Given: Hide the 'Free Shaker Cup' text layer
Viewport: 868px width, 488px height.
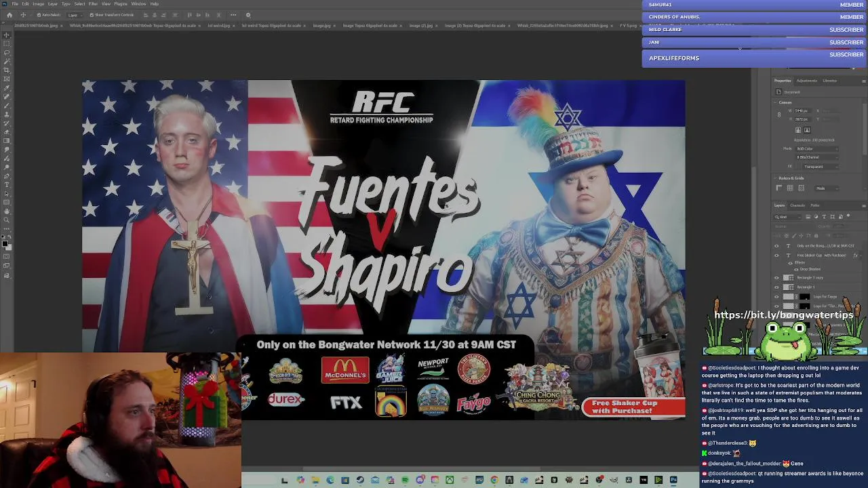Looking at the screenshot, I should (x=776, y=255).
